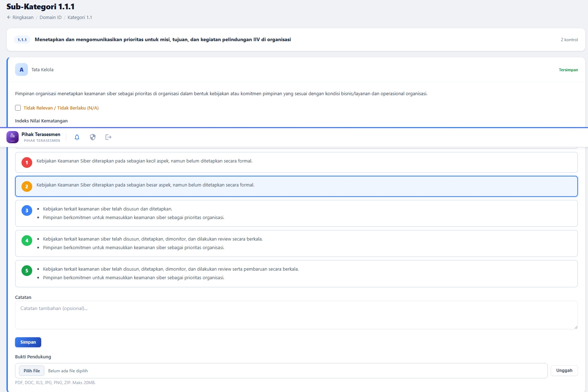Viewport: 588px width, 392px height.
Task: Select maturity level 1 option
Action: [296, 163]
